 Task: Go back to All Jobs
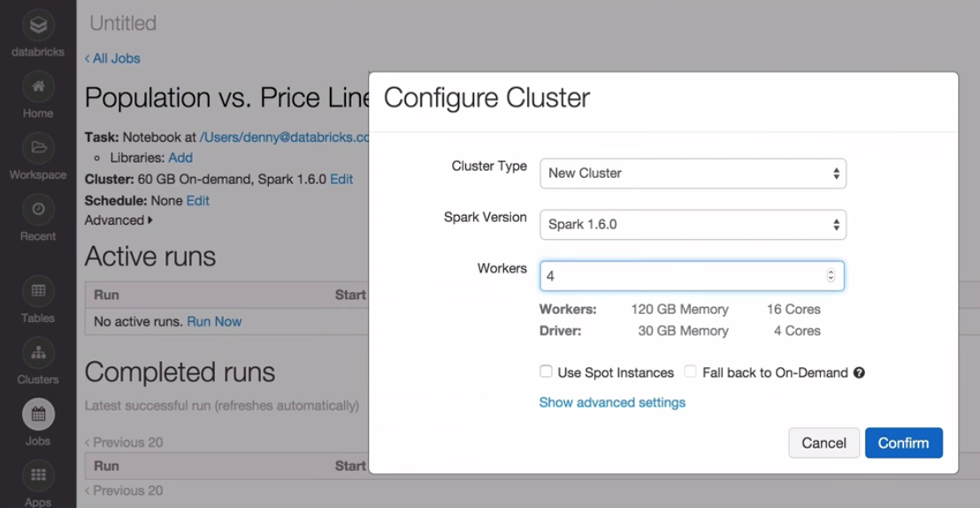pyautogui.click(x=112, y=58)
